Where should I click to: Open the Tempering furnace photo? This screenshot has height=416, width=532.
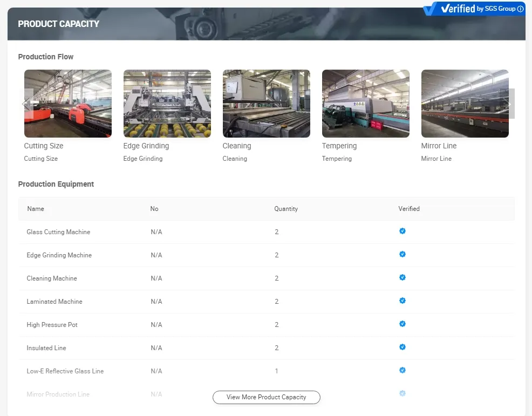tap(365, 104)
